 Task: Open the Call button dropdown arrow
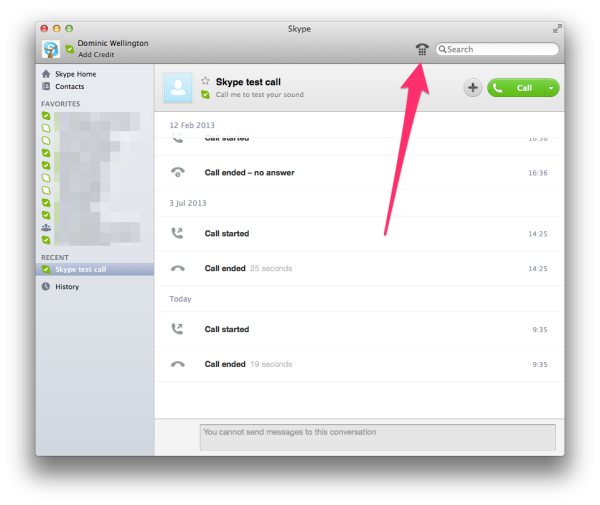pos(551,88)
